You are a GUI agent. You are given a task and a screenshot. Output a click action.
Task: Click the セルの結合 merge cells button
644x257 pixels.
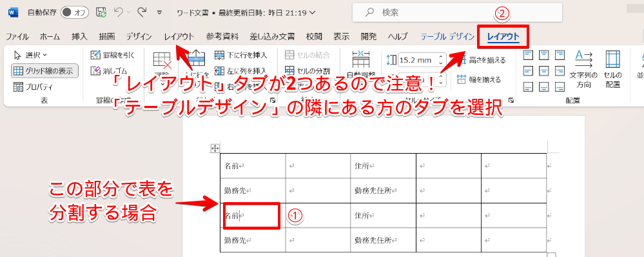(x=307, y=55)
